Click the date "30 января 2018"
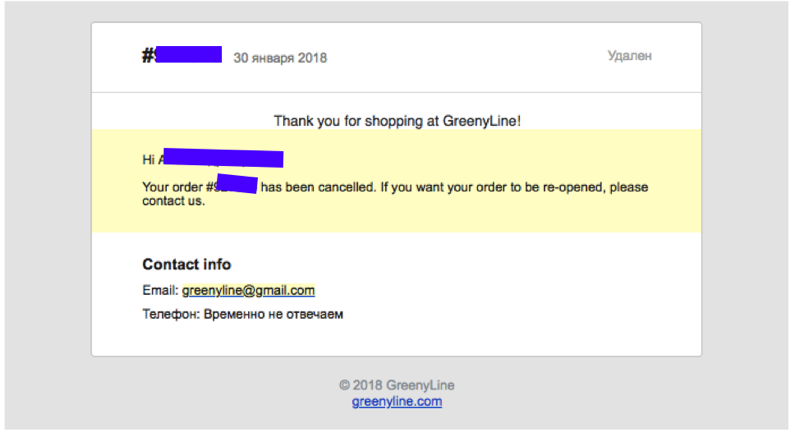 280,58
